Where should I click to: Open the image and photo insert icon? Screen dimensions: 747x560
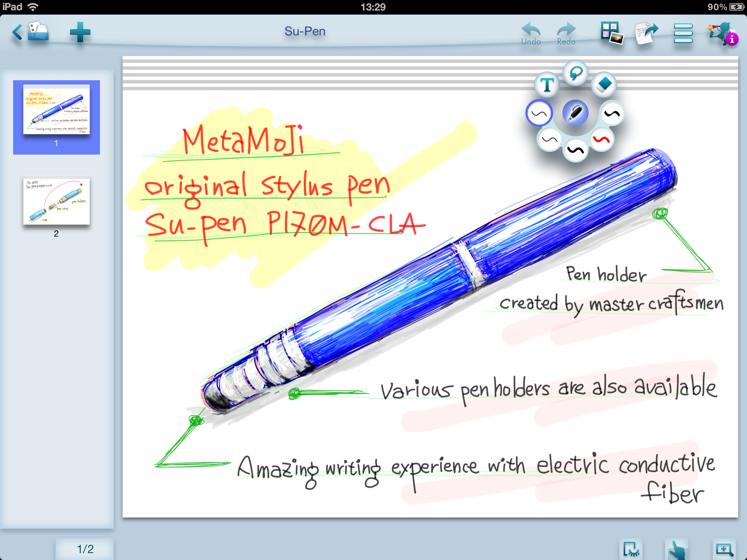pos(612,33)
